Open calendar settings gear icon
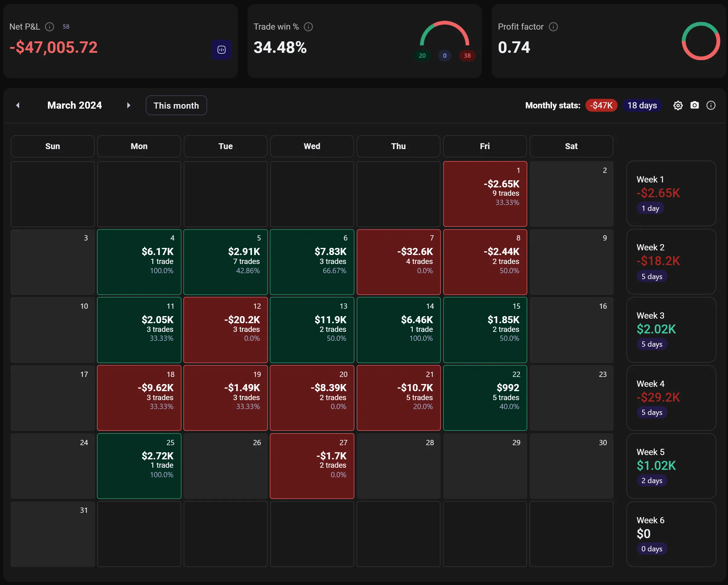 pyautogui.click(x=678, y=106)
